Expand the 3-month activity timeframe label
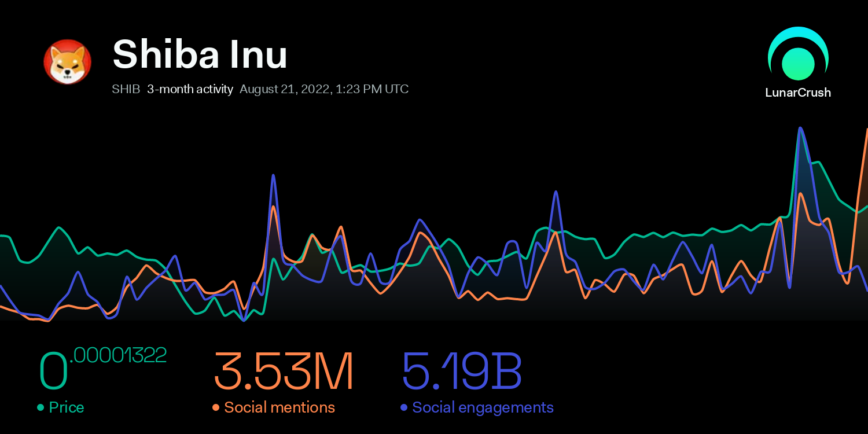The image size is (868, 434). click(190, 89)
